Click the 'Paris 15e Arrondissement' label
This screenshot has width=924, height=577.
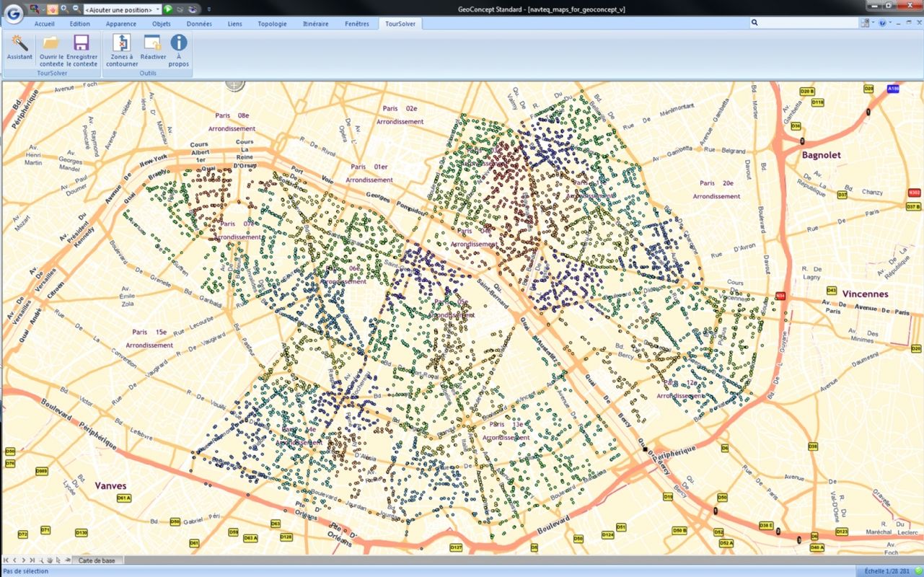click(x=149, y=339)
